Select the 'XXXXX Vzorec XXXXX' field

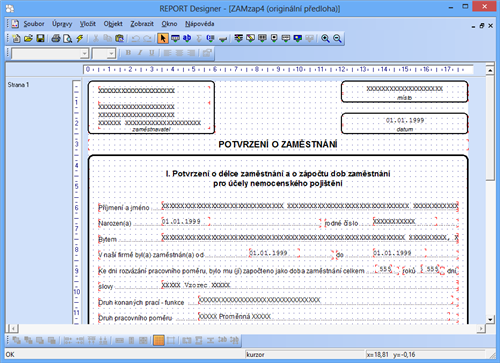point(196,285)
